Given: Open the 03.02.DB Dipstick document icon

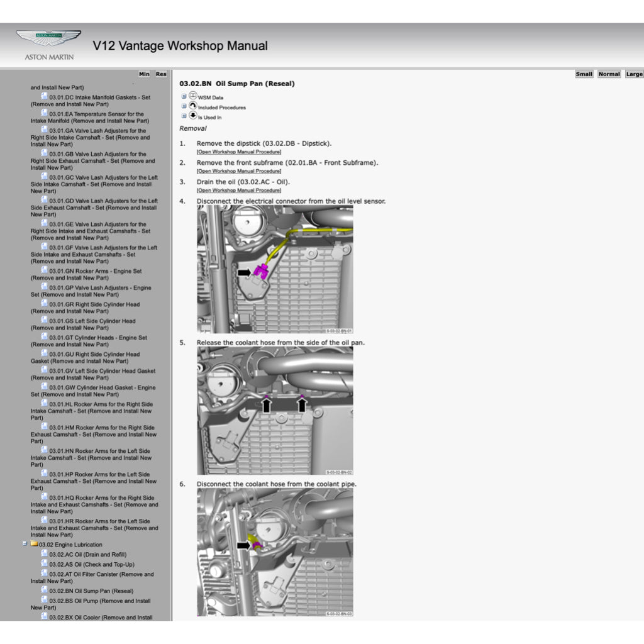Looking at the screenshot, I should coord(238,152).
